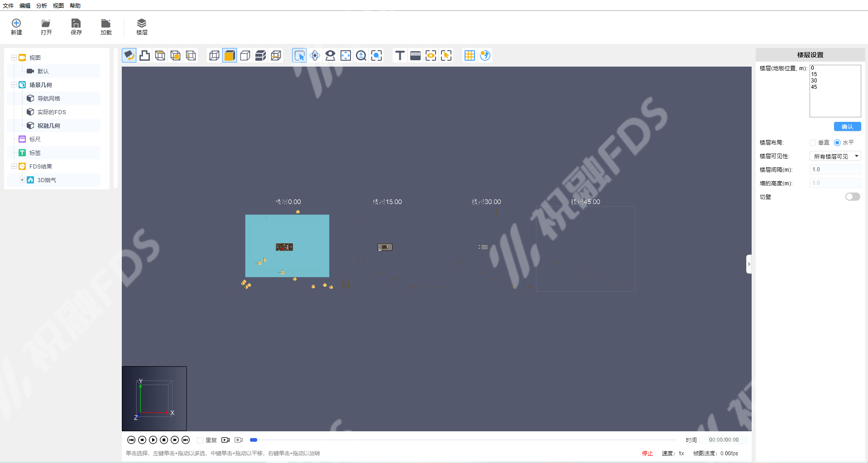This screenshot has width=868, height=463.
Task: Open the 分析 menu
Action: (42, 5)
